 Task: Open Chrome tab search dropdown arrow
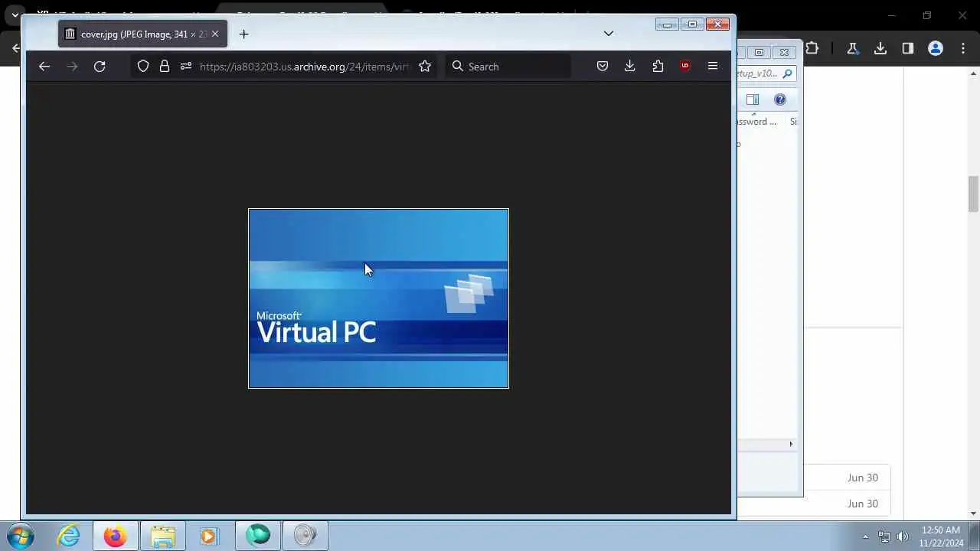pos(15,15)
